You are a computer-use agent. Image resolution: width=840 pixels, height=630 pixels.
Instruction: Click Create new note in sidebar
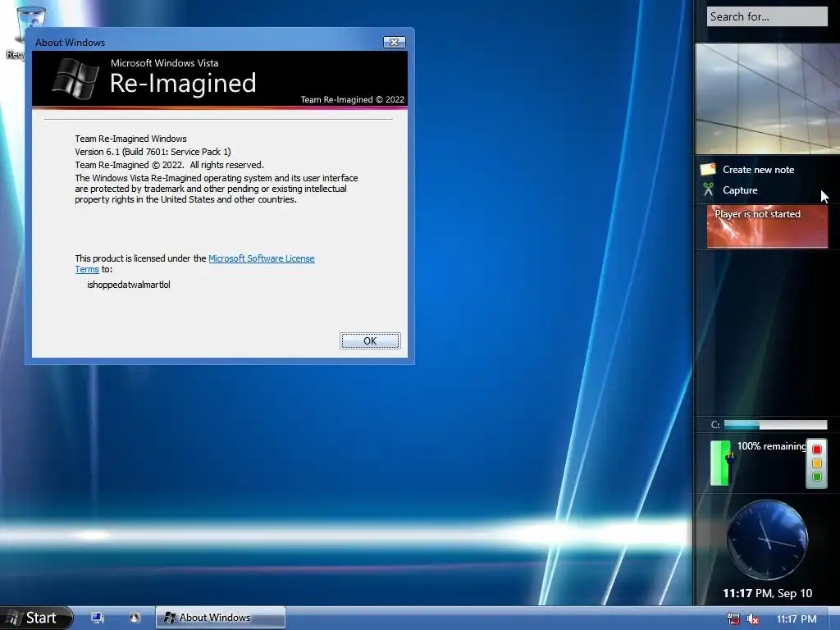pos(758,170)
